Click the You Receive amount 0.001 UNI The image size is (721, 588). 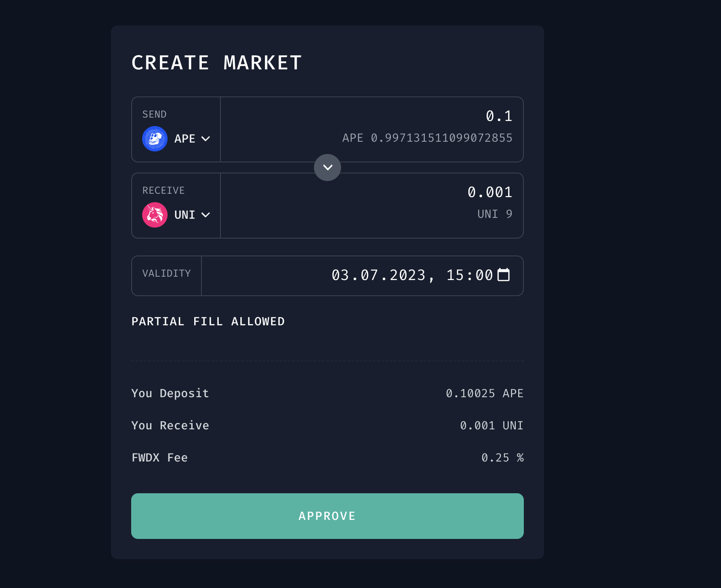coord(491,426)
